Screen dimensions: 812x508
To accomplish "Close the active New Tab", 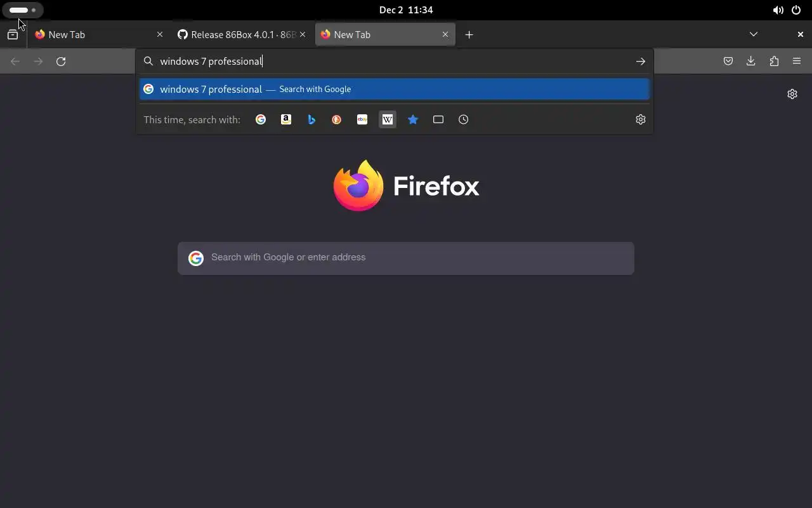I will point(445,35).
